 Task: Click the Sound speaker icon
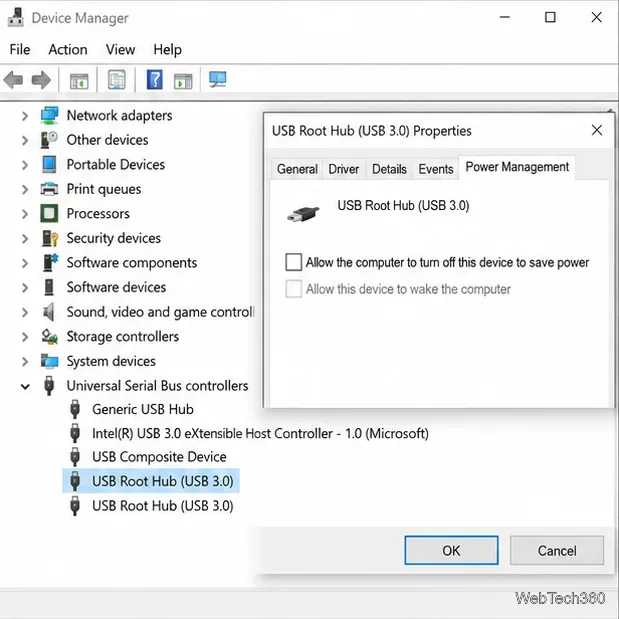(x=49, y=312)
